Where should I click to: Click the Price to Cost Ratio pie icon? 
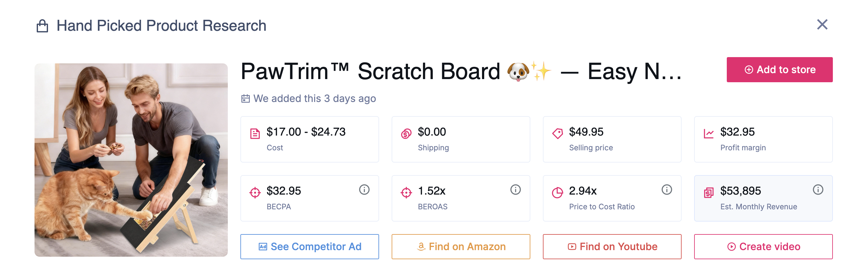557,192
